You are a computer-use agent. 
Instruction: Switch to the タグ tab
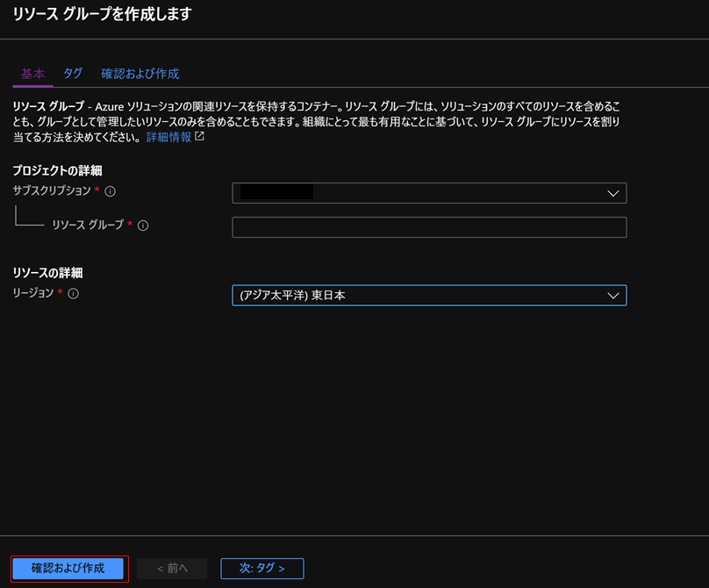coord(73,75)
